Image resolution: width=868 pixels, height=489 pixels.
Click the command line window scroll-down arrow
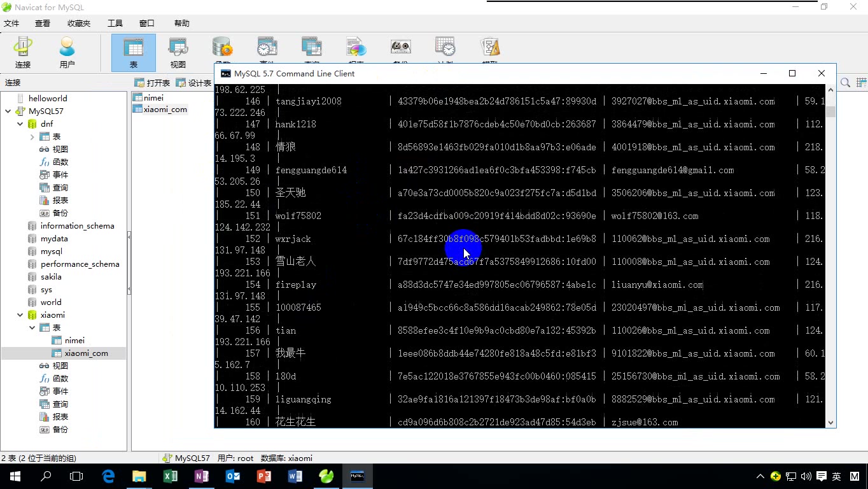830,422
